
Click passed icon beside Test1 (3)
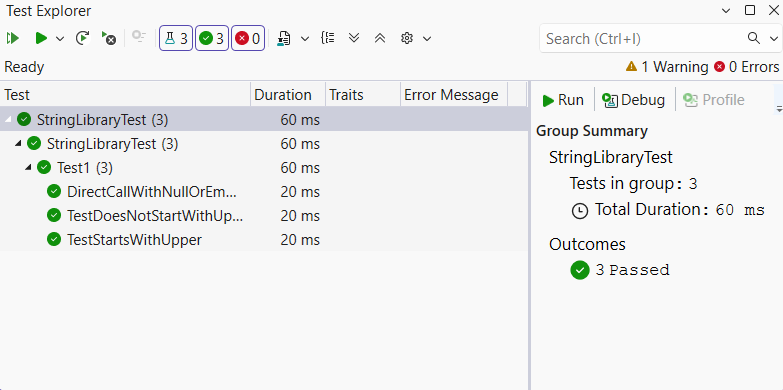click(x=44, y=167)
